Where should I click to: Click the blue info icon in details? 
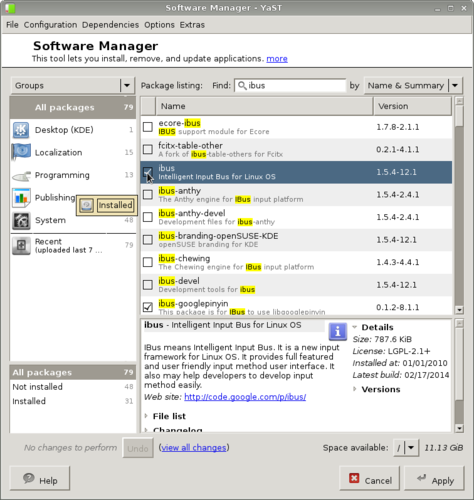(337, 331)
